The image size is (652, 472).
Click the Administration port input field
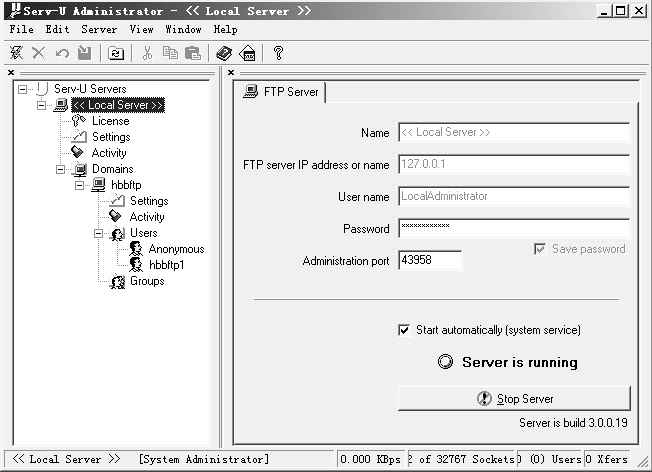(x=429, y=261)
